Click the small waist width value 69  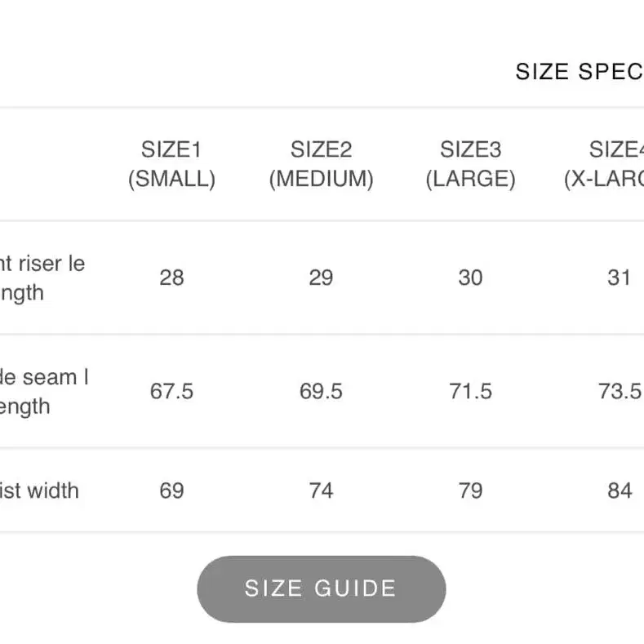coord(171,491)
